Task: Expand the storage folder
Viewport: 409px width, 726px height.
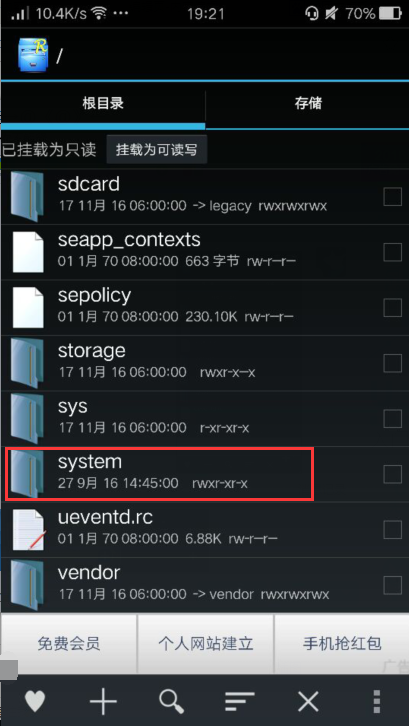Action: click(x=204, y=363)
